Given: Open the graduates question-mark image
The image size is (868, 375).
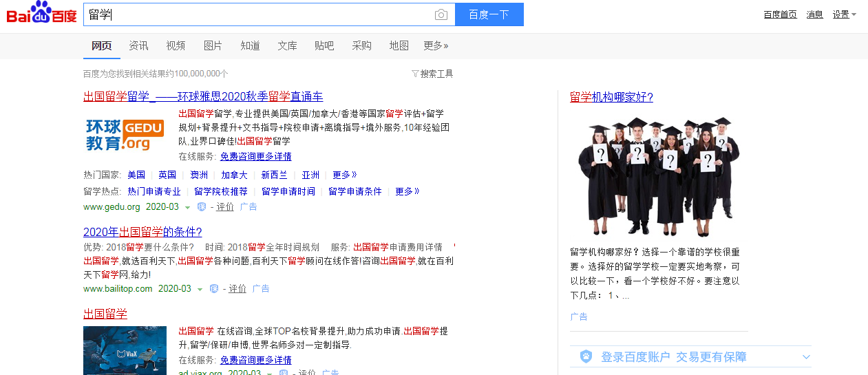Looking at the screenshot, I should pos(659,177).
